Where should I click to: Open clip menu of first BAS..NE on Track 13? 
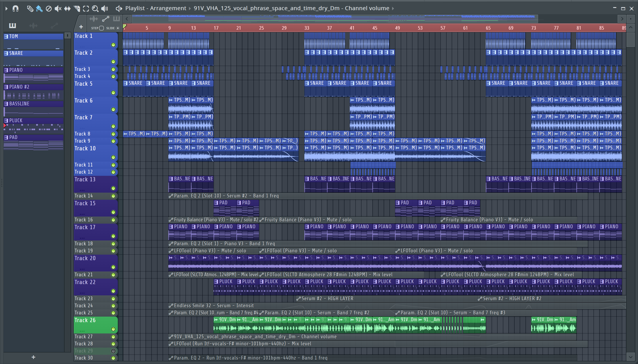(171, 179)
